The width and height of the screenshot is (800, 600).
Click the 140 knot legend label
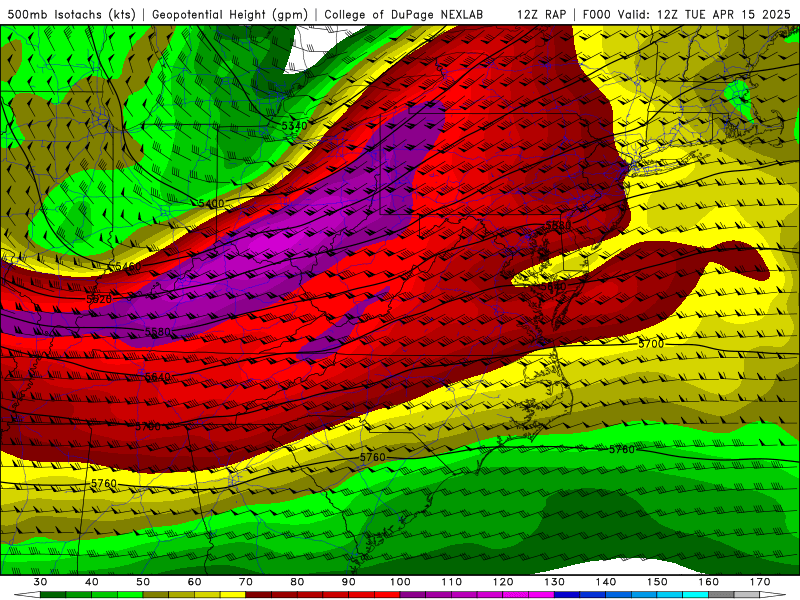(606, 582)
